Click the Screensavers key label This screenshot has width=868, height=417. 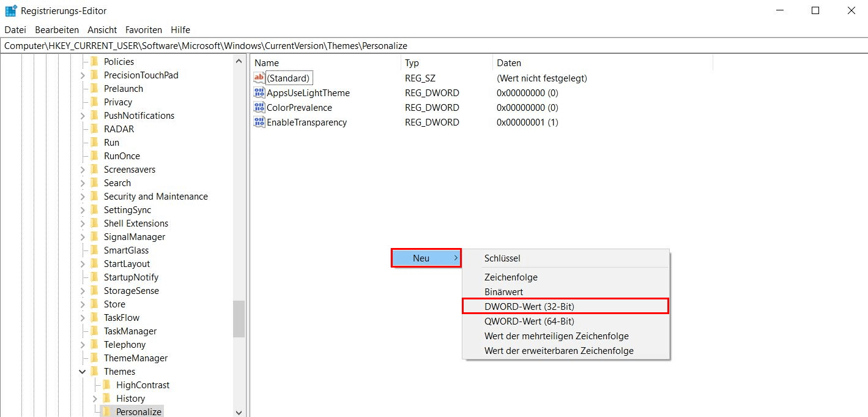130,169
